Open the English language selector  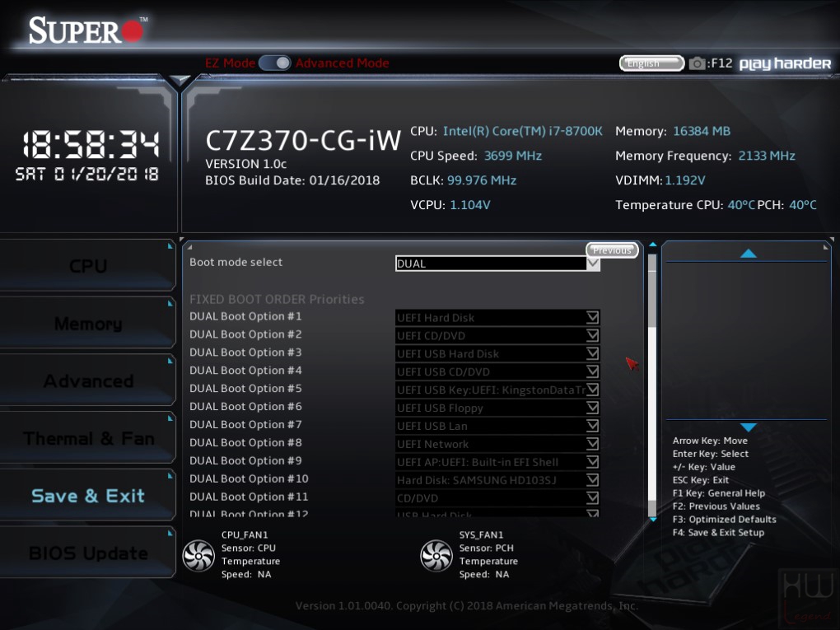point(651,63)
